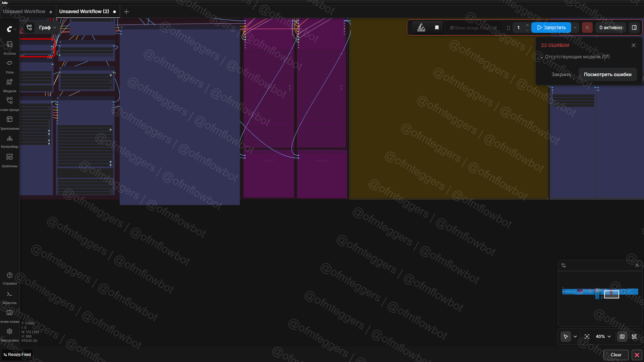Expand the arrow next to Запустить
The height and width of the screenshot is (362, 644).
coord(575,27)
